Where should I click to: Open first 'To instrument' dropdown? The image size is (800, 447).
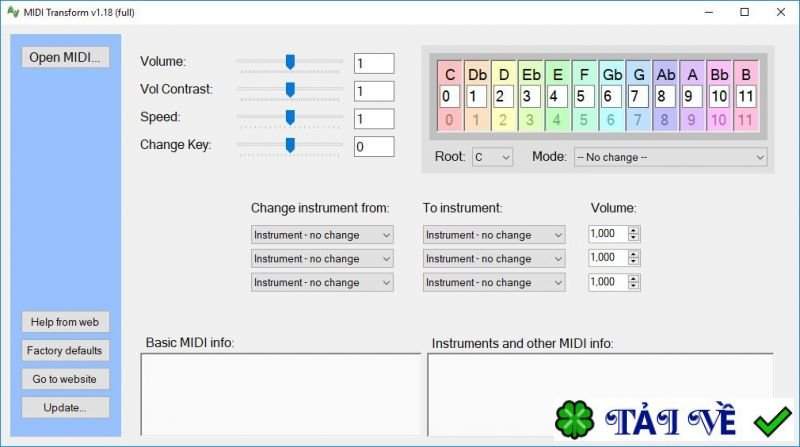(x=494, y=235)
